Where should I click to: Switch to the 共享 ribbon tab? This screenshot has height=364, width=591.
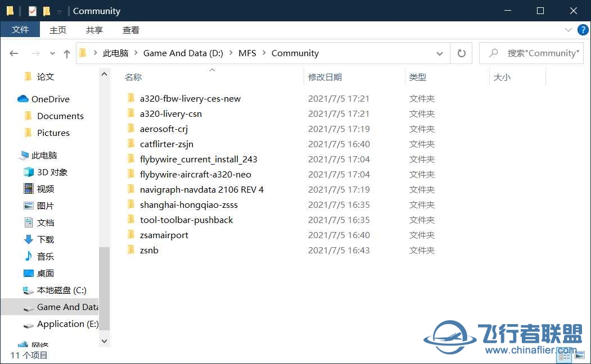click(94, 30)
